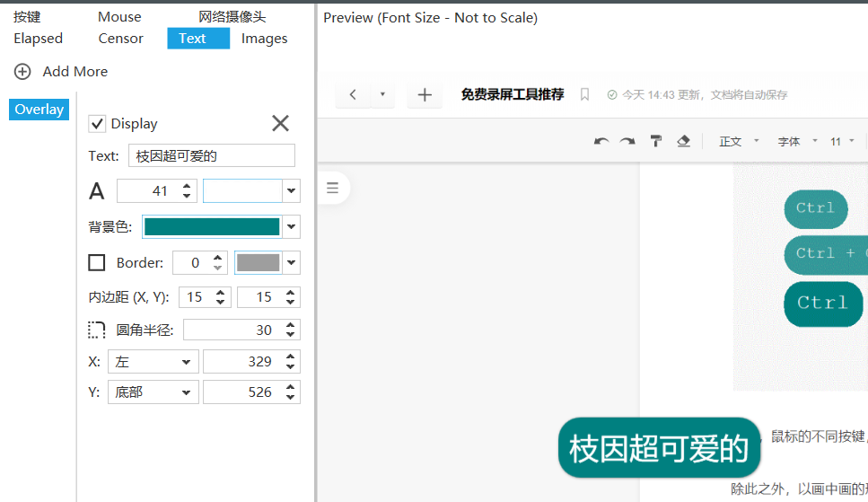Click the Text input field

[x=211, y=155]
